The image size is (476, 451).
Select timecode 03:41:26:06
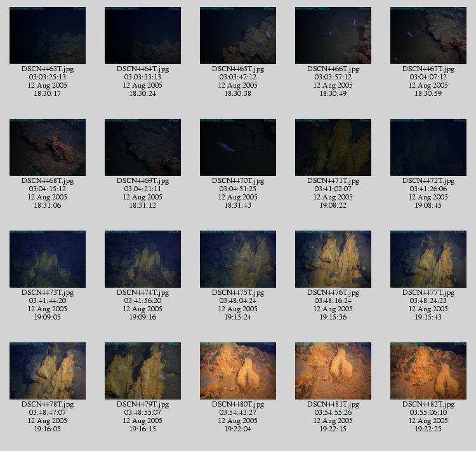pos(428,189)
